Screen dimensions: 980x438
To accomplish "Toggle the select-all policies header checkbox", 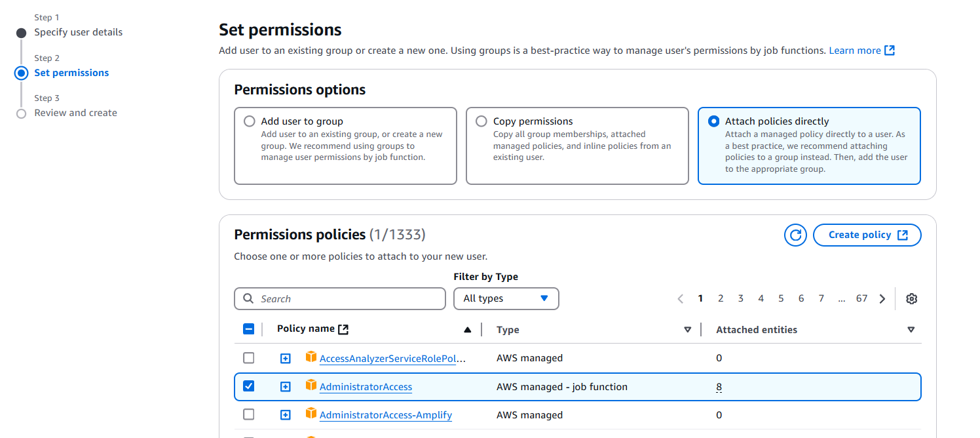I will point(248,329).
